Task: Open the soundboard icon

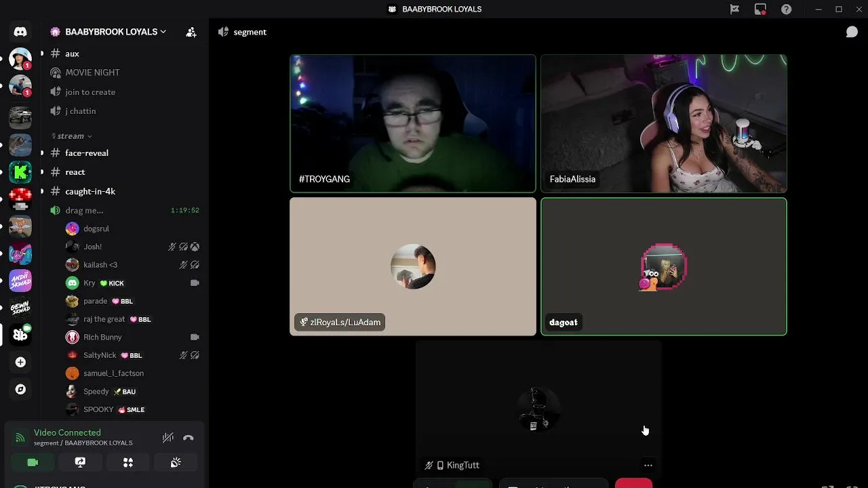Action: 176,462
